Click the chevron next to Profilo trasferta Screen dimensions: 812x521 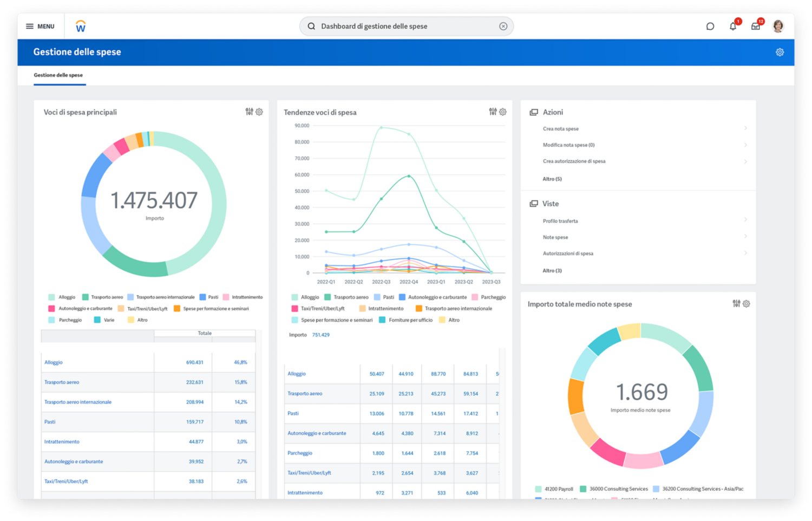(x=745, y=220)
